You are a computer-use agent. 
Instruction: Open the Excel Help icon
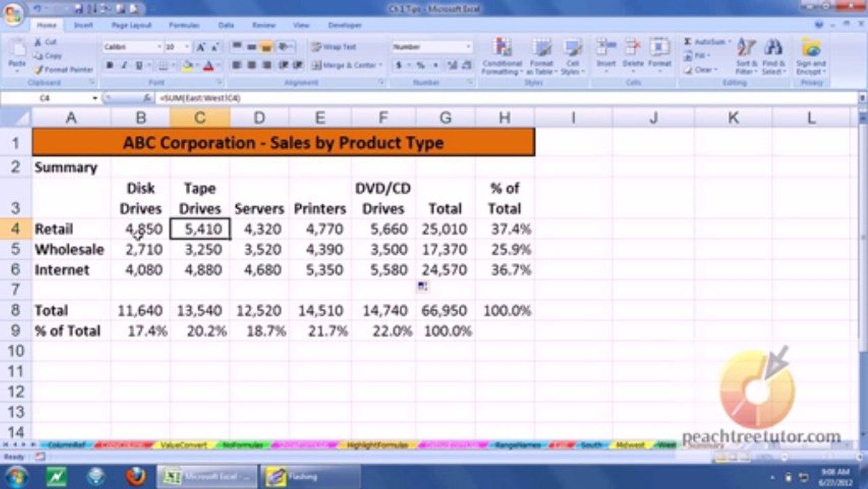pyautogui.click(x=818, y=24)
